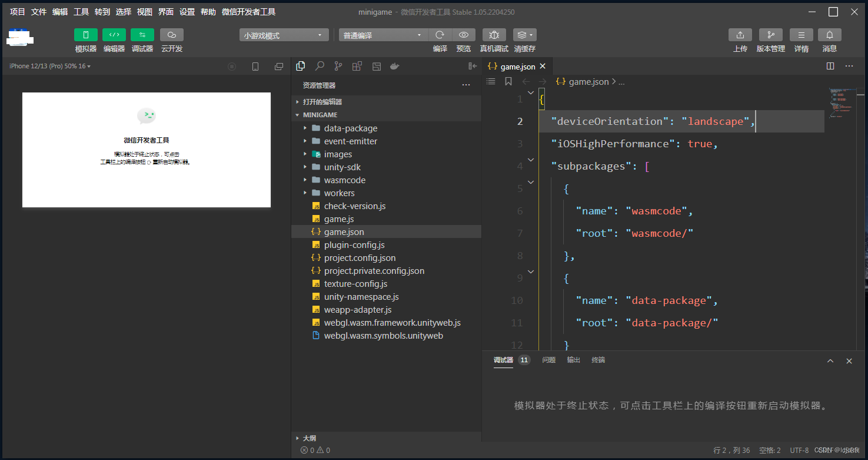Switch to the 调试器 panel tab
Screen dimensions: 868x460
(x=503, y=360)
